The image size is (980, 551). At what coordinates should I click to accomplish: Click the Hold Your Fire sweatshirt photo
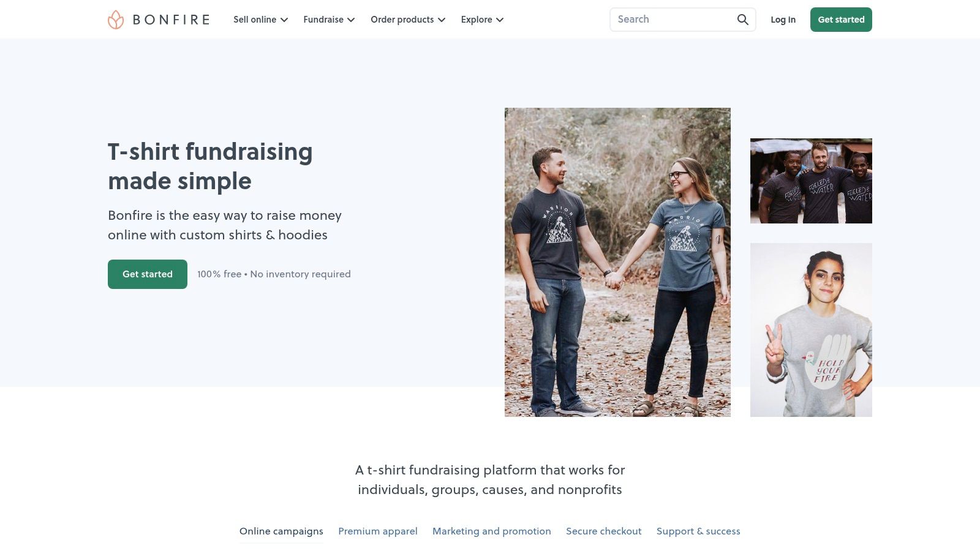pyautogui.click(x=811, y=330)
